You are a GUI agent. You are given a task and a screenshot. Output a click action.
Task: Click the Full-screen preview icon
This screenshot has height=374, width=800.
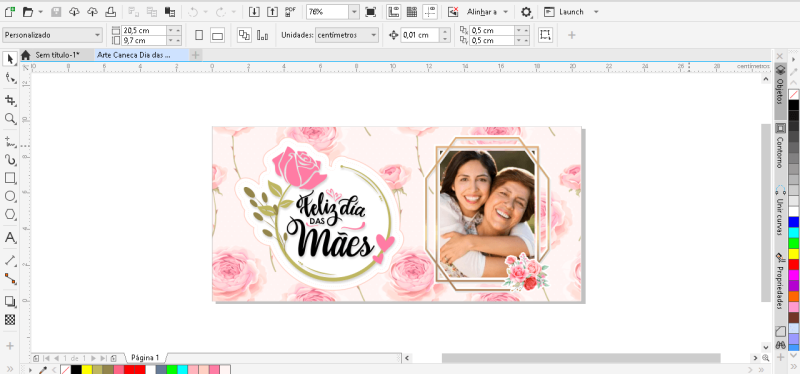coord(370,12)
